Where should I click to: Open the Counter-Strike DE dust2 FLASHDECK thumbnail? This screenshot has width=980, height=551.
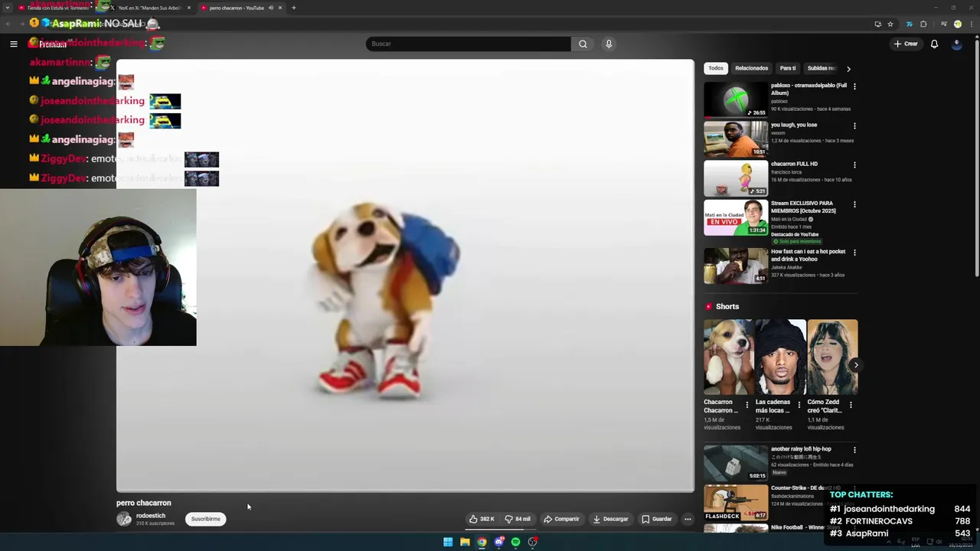click(x=736, y=503)
